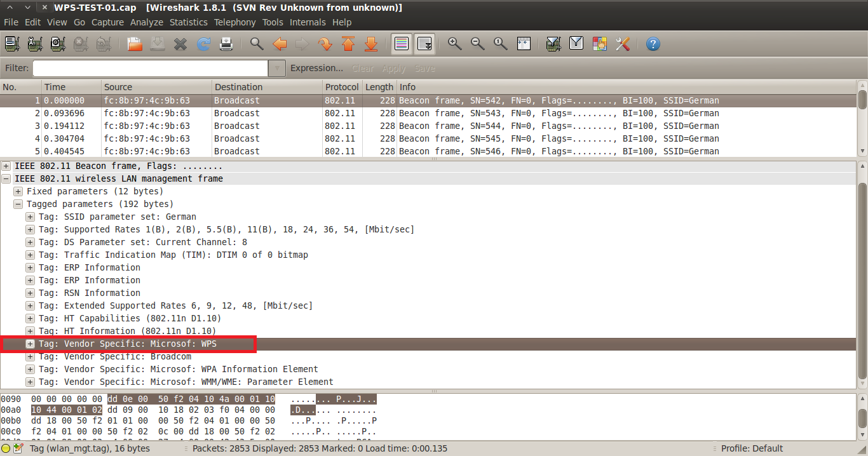Screen dimensions: 868x456
Task: Click the display filter input field
Action: pos(151,68)
